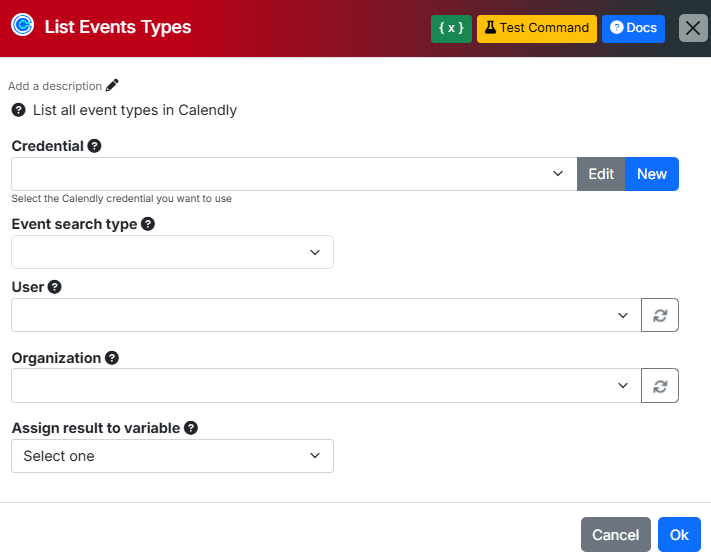Expand the Event search type dropdown

(172, 252)
